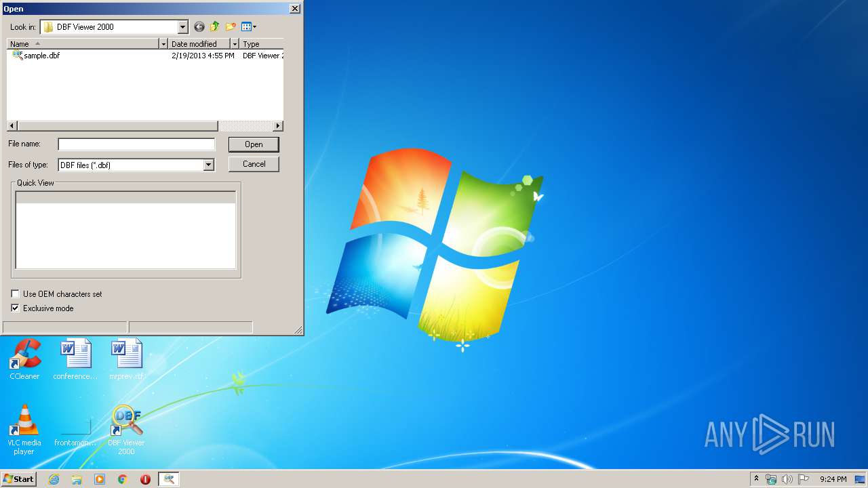Select the conference document icon on desktop

75,359
